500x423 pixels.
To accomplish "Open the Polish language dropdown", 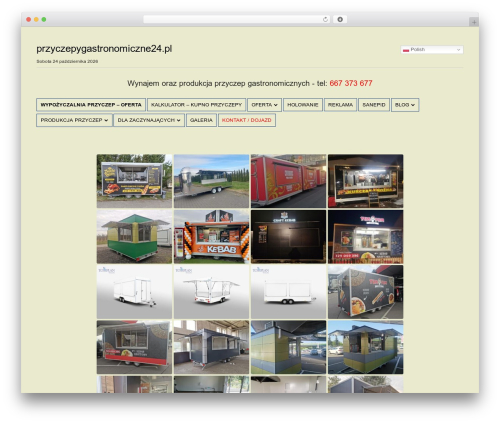I will (x=432, y=50).
